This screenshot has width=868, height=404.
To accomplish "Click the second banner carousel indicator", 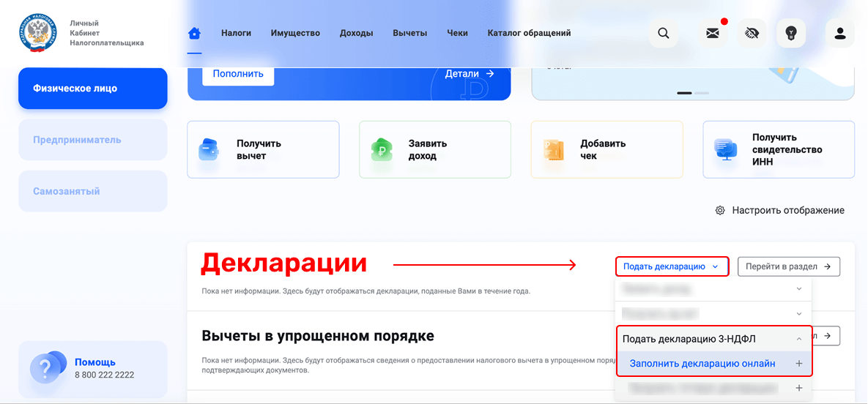I will [702, 93].
